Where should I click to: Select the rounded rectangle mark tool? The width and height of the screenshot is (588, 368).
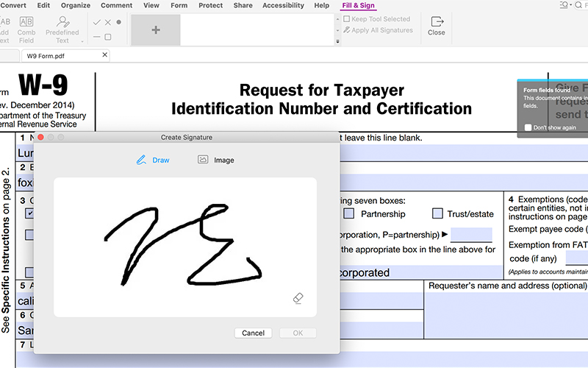(x=108, y=37)
